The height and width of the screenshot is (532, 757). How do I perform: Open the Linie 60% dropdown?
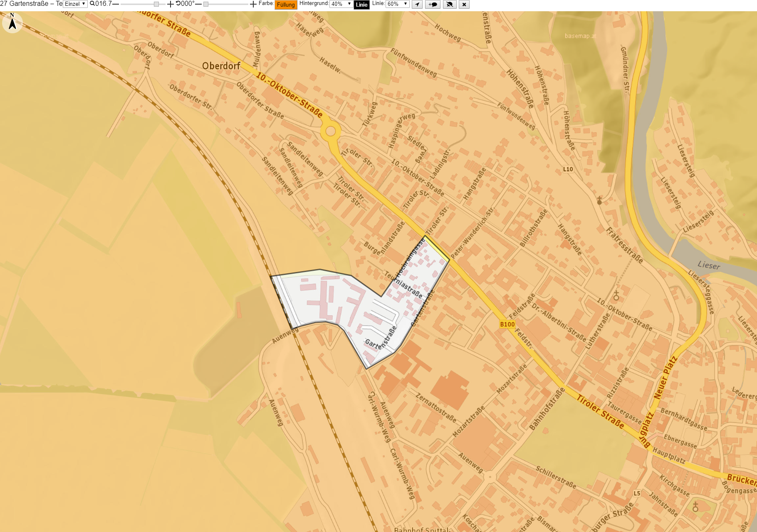397,4
